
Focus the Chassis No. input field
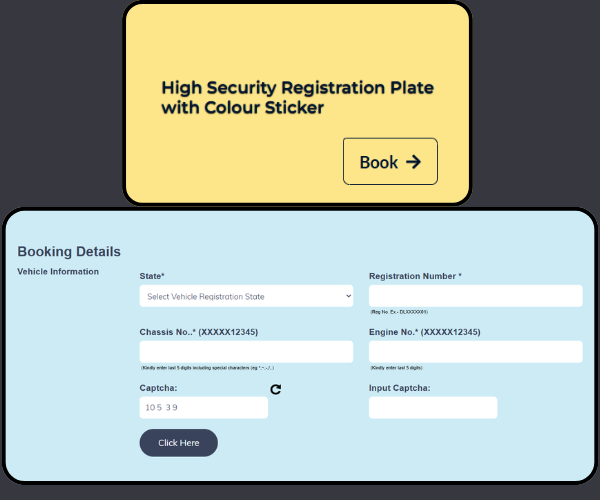(246, 352)
